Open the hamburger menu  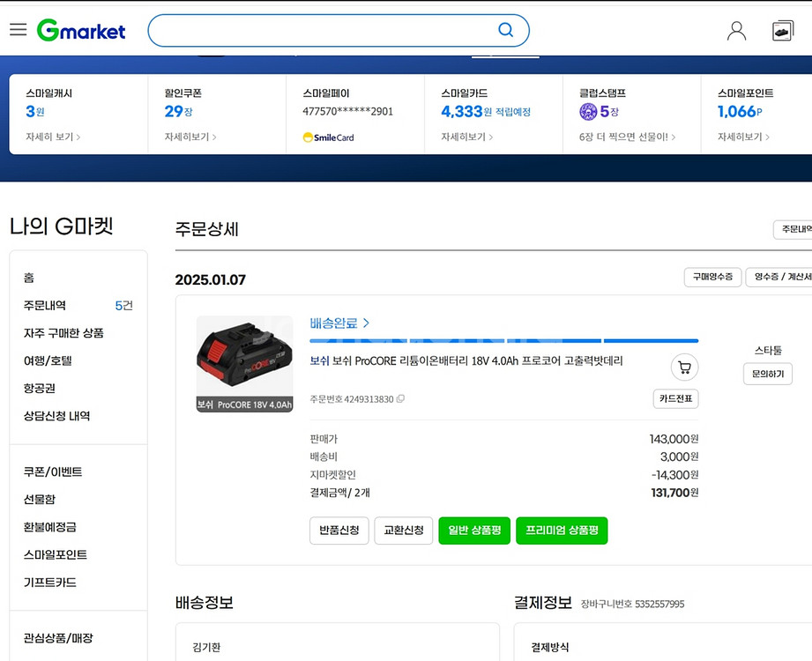coord(19,29)
